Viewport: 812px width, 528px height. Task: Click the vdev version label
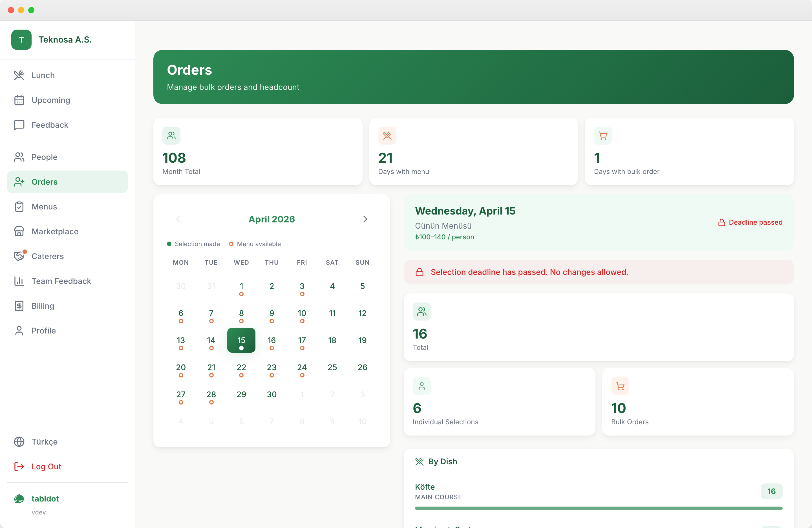[x=39, y=512]
